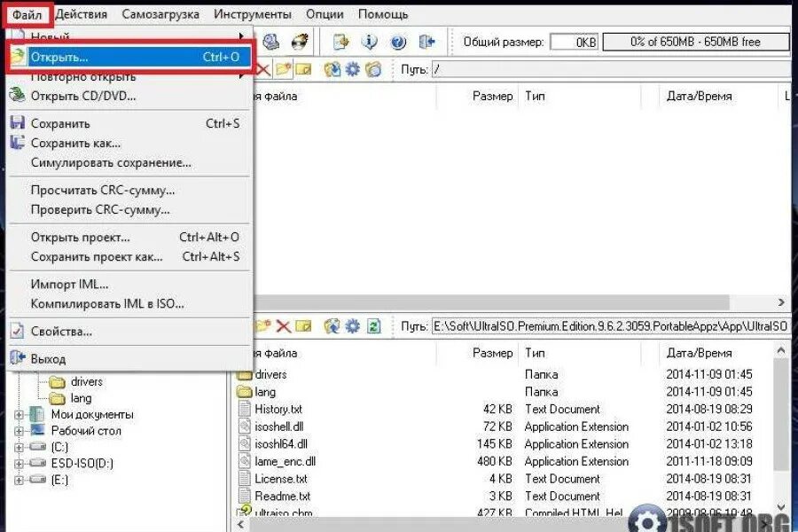The height and width of the screenshot is (532, 798).
Task: Select History.txt in the file list
Action: click(278, 410)
